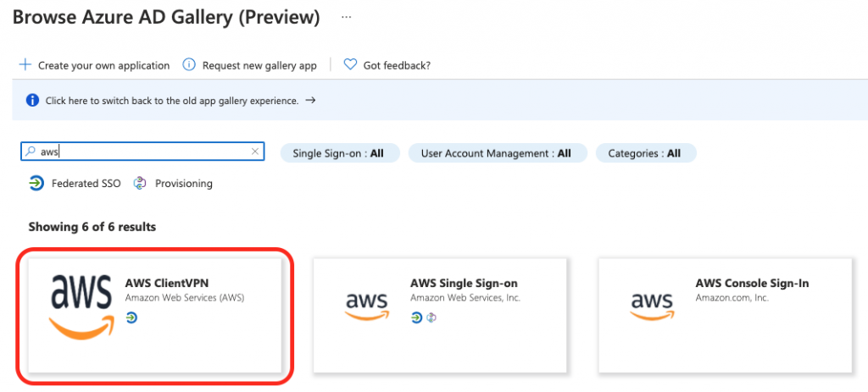Open the User Account Management : All filter
The height and width of the screenshot is (392, 868).
pos(498,153)
